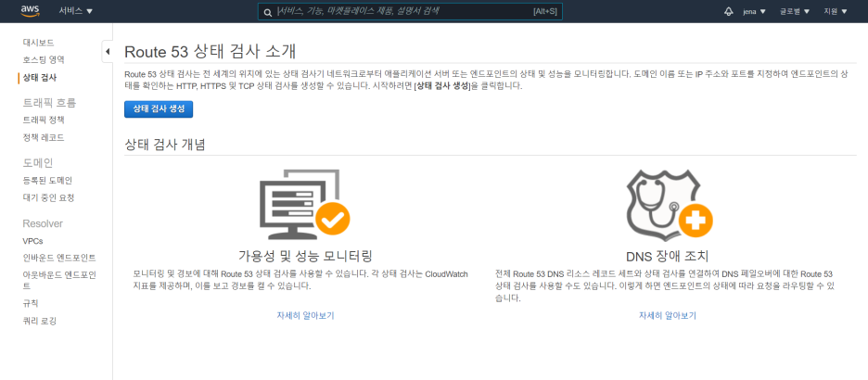Open 대기 중인 요청 in sidebar

[x=48, y=197]
